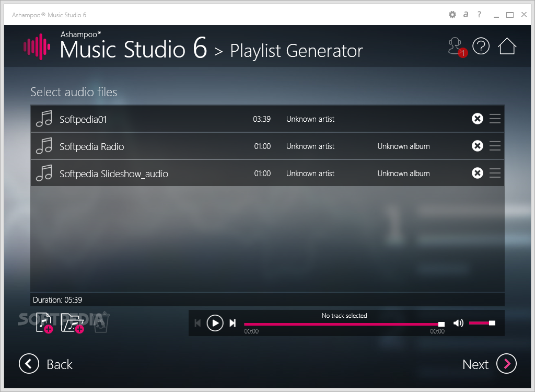
Task: Proceed with the Next button
Action: (x=489, y=364)
